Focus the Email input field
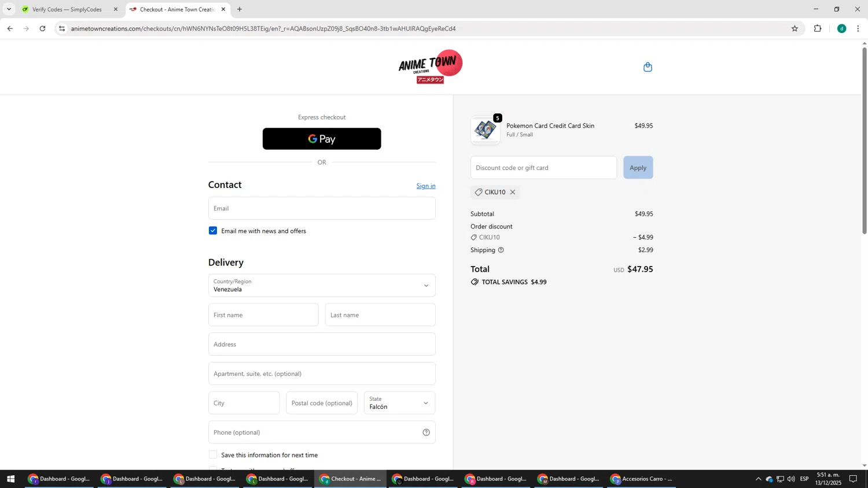 [x=322, y=208]
